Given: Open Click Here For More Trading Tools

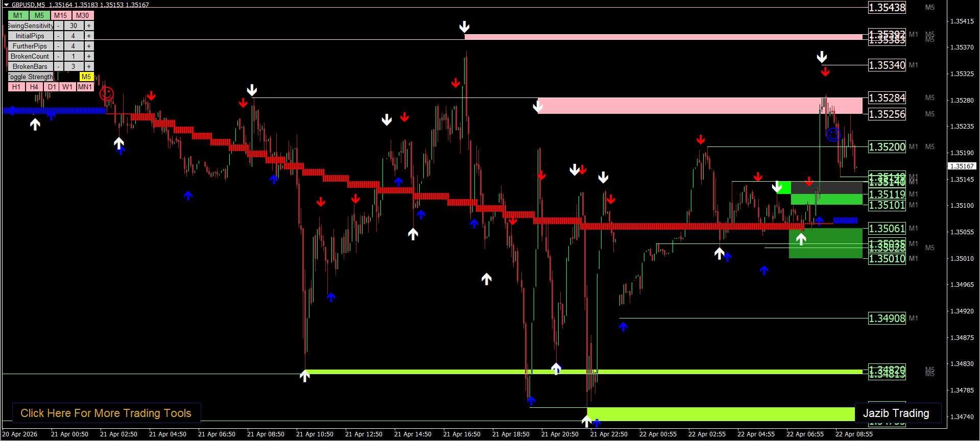Looking at the screenshot, I should 106,413.
